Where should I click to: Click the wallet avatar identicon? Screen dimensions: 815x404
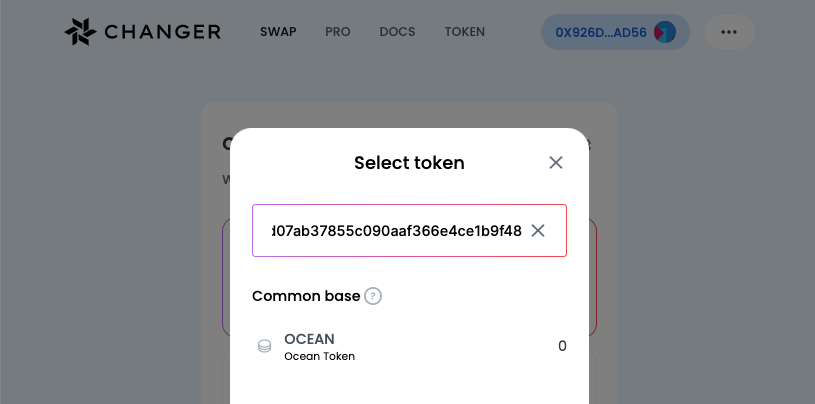(665, 32)
